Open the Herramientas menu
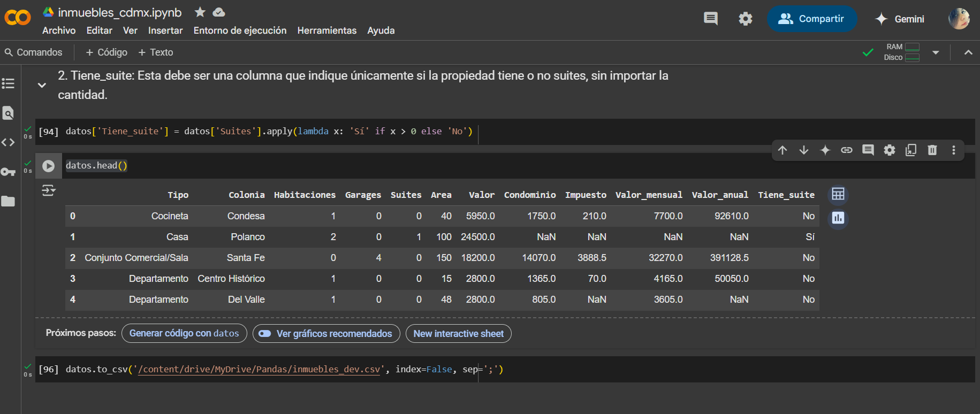 pyautogui.click(x=326, y=30)
